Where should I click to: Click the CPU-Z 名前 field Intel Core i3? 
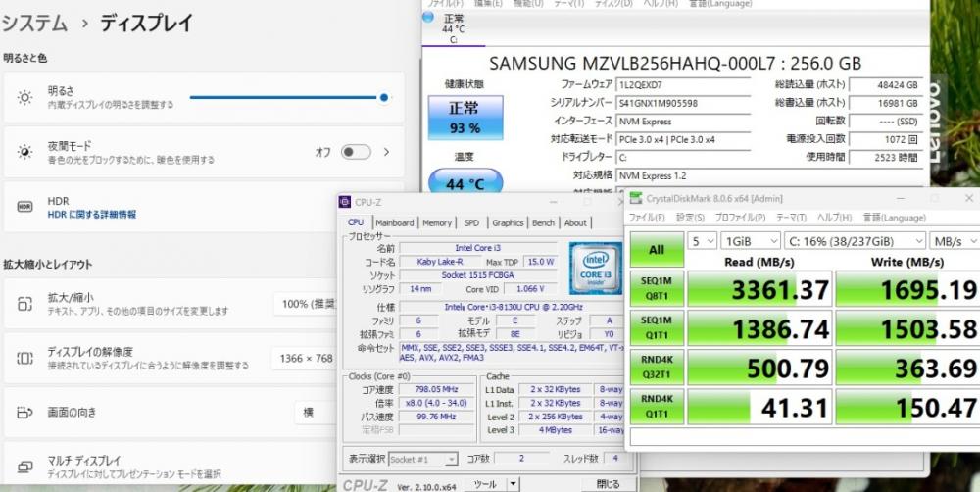click(x=478, y=248)
